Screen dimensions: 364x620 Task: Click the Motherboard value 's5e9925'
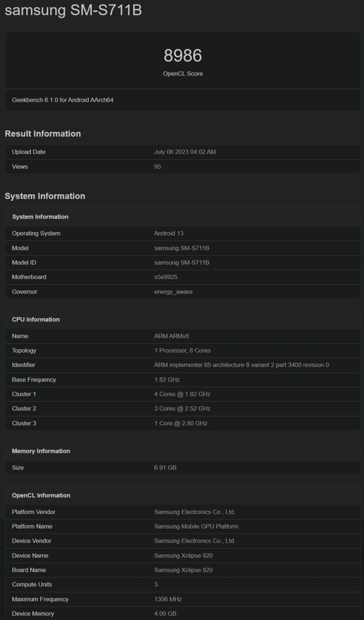click(166, 277)
